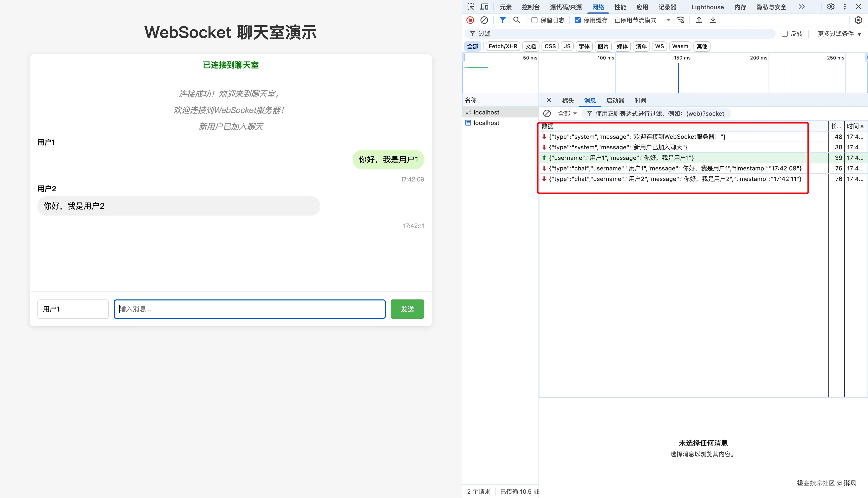Click the green 发送 button
The height and width of the screenshot is (498, 868).
pos(407,309)
